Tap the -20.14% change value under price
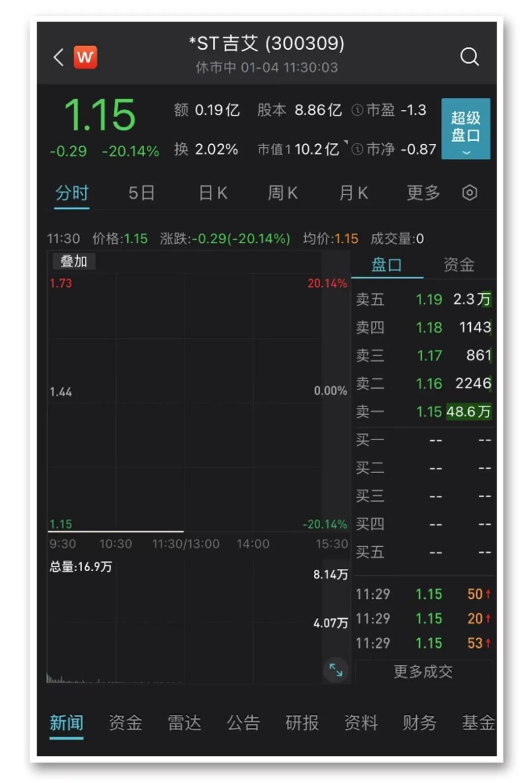 point(131,151)
